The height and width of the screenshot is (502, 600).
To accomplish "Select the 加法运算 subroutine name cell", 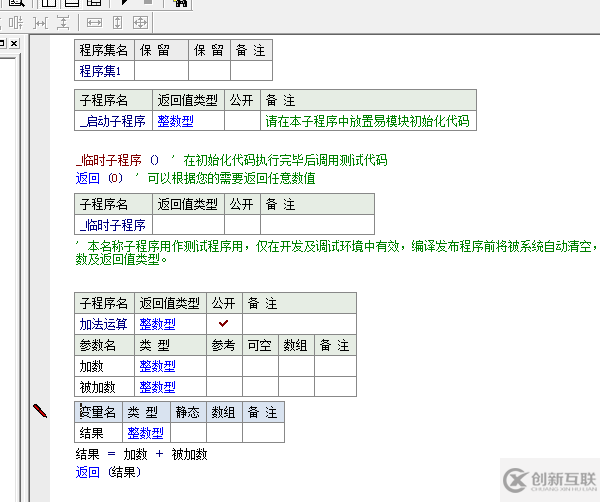I will [104, 324].
